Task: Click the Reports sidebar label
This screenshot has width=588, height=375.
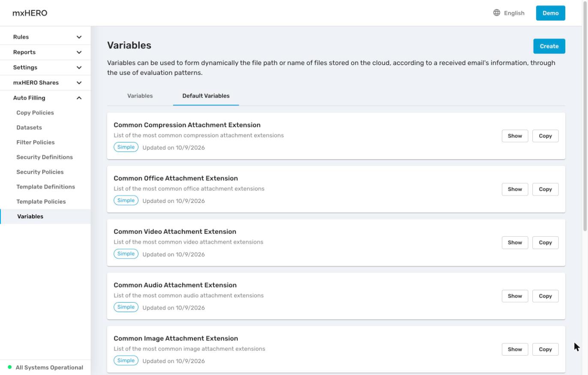Action: point(24,52)
